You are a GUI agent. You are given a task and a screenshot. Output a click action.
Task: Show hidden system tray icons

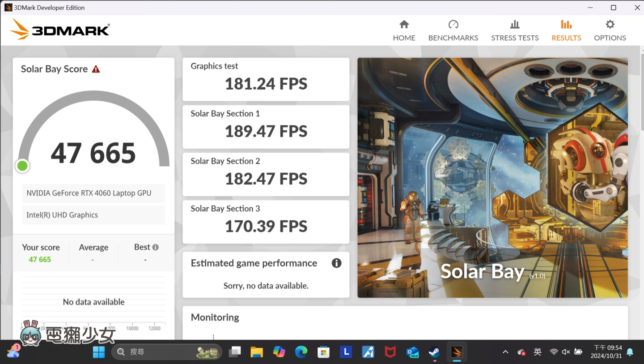[x=505, y=352]
